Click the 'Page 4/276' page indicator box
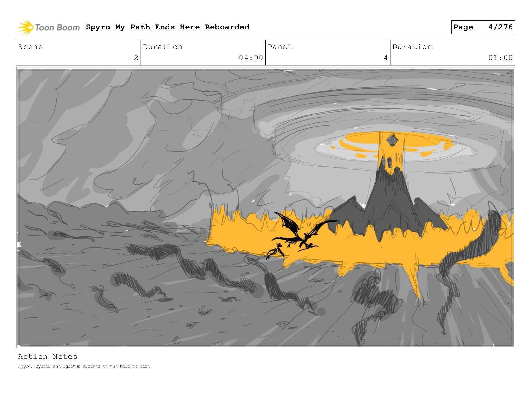Viewport: 532px width, 411px height. point(483,27)
